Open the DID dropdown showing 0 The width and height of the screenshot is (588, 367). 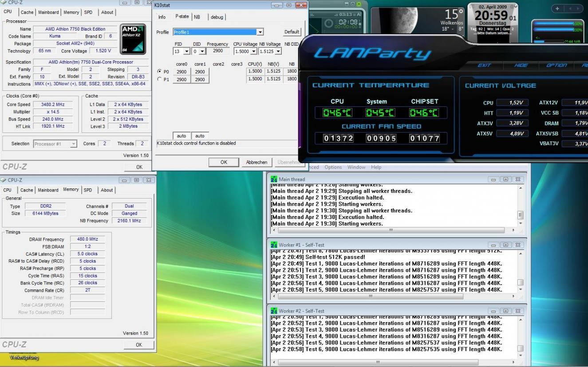[203, 51]
